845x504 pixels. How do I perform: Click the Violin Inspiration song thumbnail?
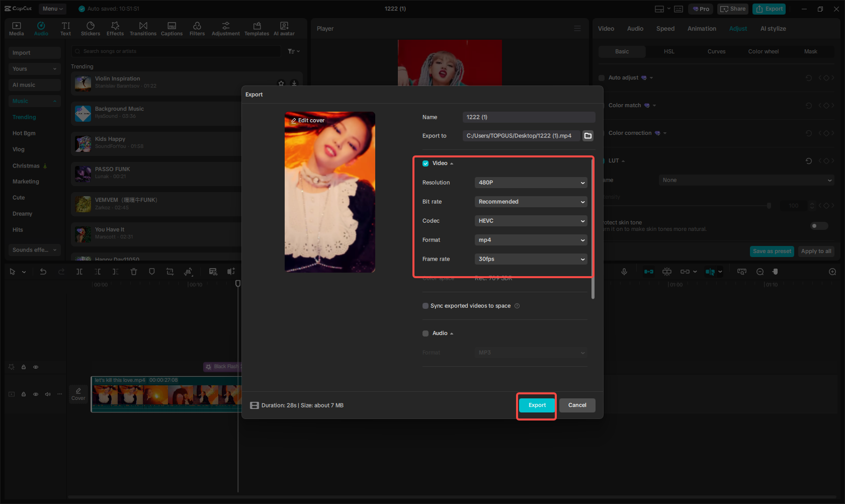82,83
